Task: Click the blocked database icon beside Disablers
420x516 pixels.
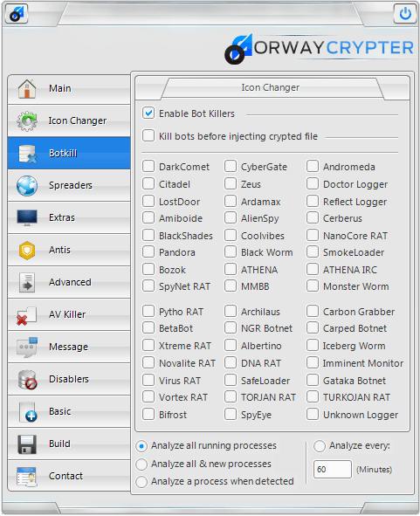Action: [x=28, y=380]
